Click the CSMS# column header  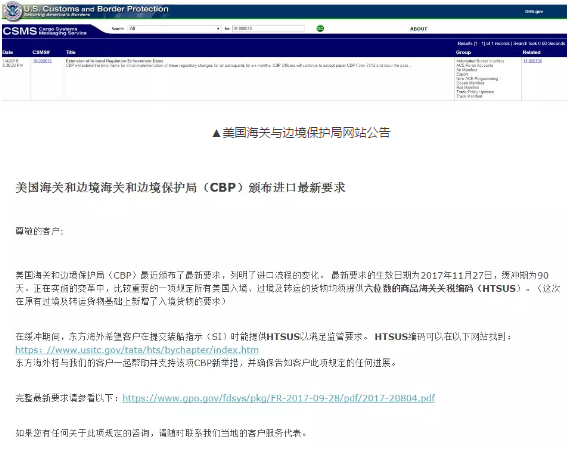pyautogui.click(x=41, y=52)
